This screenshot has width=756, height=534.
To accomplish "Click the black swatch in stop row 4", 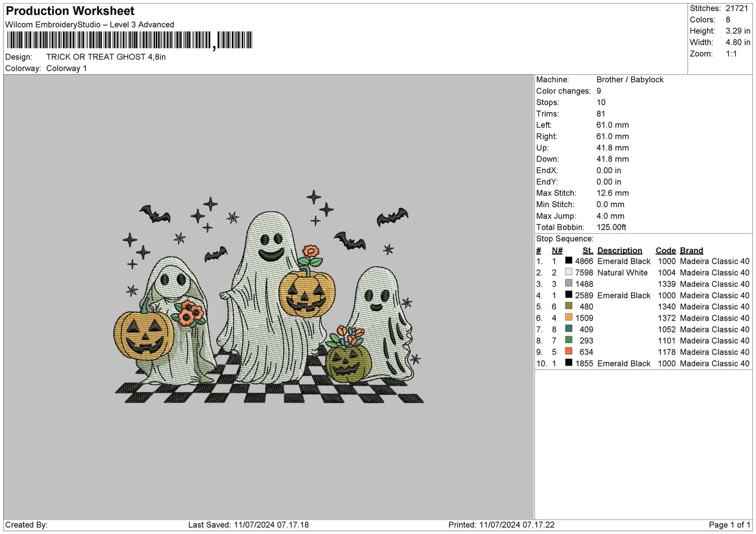I will click(569, 294).
